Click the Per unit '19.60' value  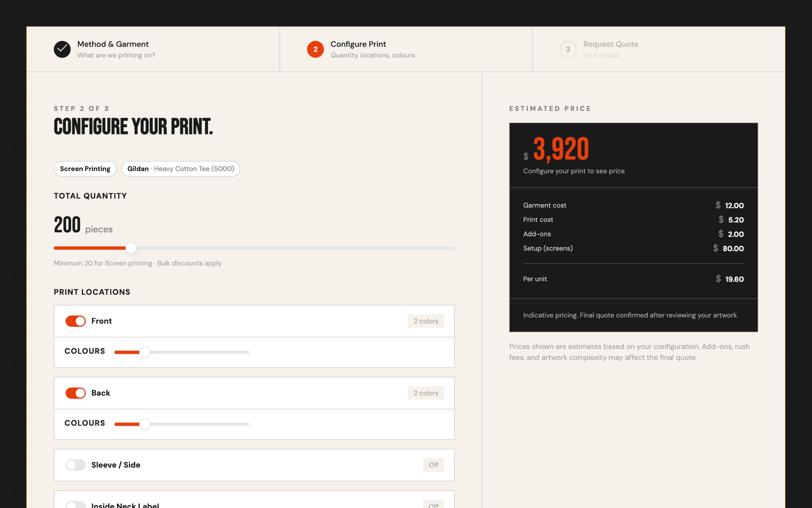734,279
